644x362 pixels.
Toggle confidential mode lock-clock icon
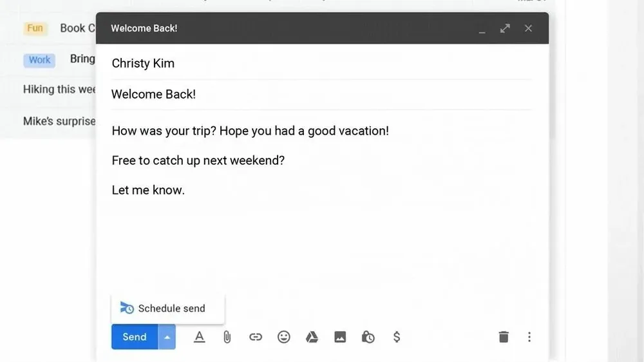coord(368,337)
